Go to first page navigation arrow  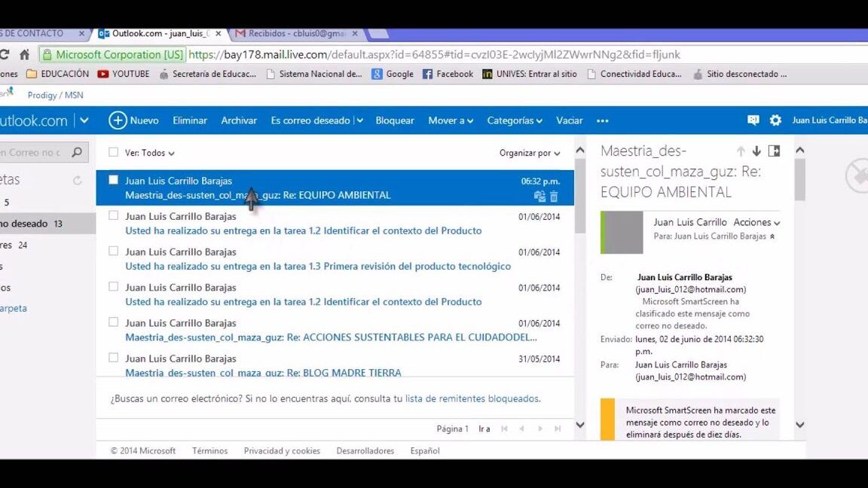[x=504, y=429]
